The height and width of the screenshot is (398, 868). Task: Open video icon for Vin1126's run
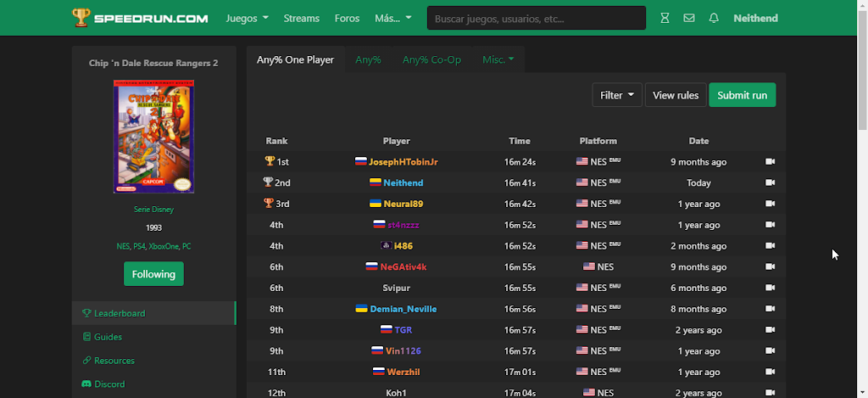770,350
